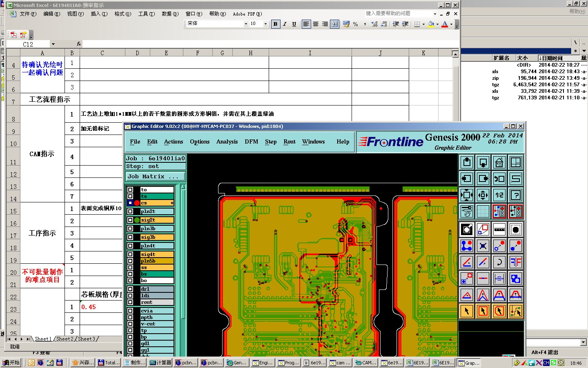Viewport: 588px width, 368px height.
Task: Open the Rout menu in Graphic Editor
Action: 290,142
